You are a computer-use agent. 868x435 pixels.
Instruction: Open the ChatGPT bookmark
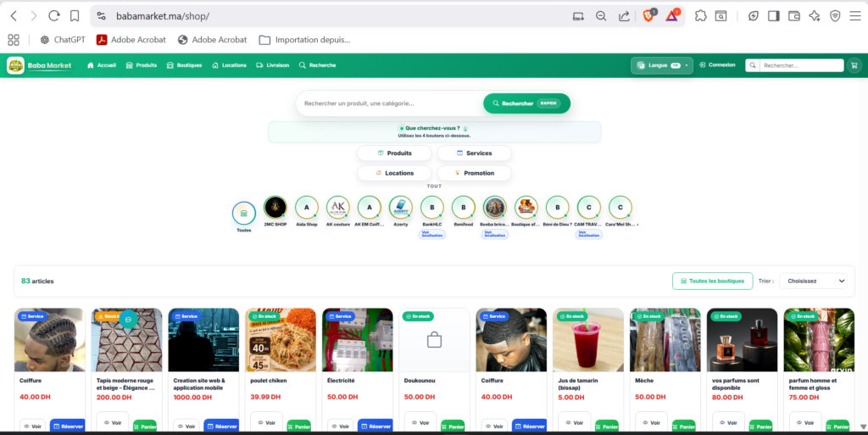pos(63,40)
